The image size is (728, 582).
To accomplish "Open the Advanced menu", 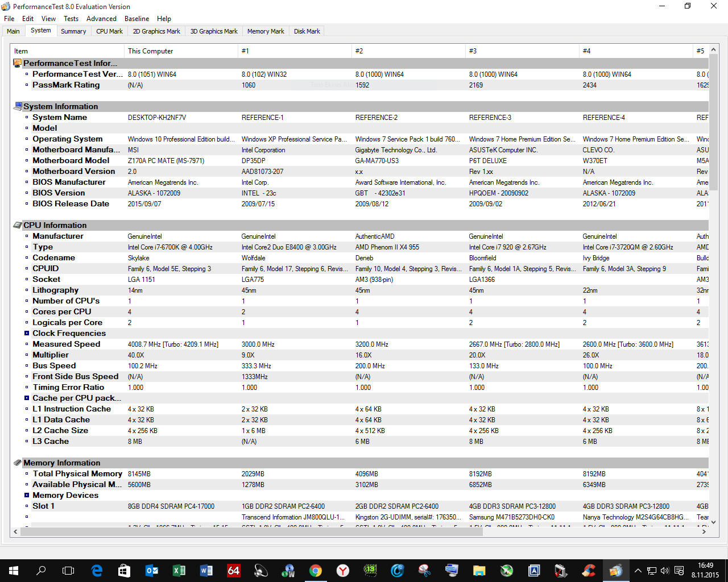I will [x=101, y=19].
